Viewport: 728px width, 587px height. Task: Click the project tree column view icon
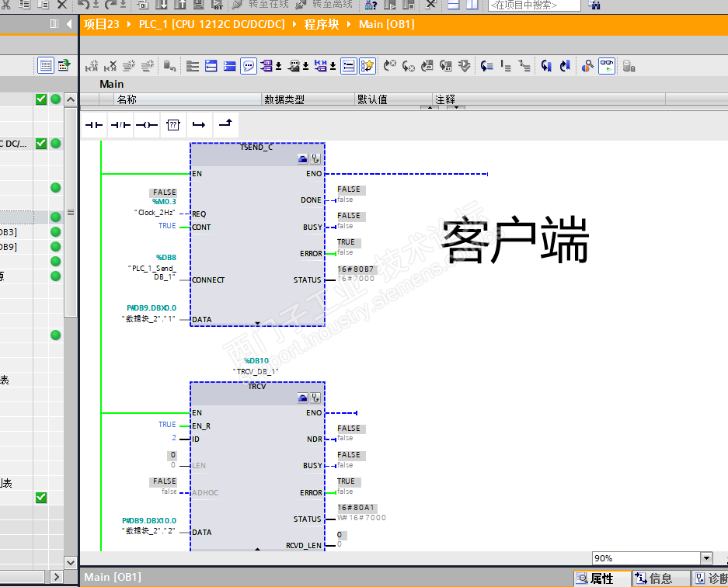click(54, 23)
